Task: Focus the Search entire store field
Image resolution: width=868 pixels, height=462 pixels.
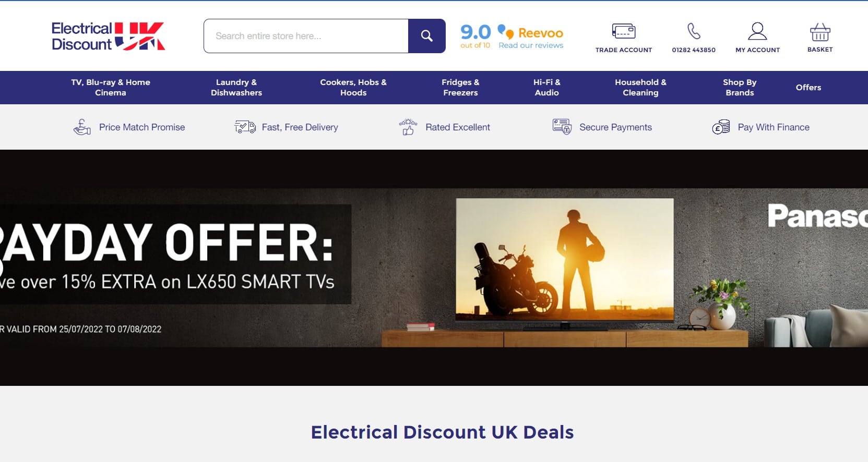Action: click(306, 36)
